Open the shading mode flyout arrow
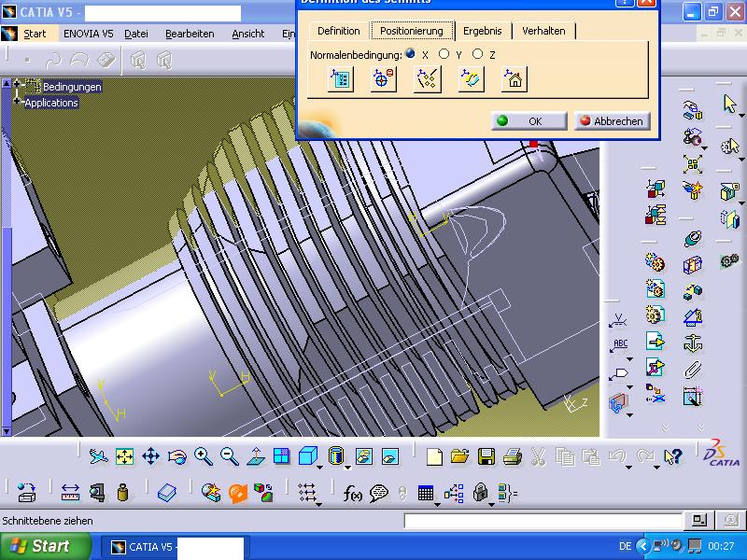This screenshot has height=560, width=747. point(347,468)
